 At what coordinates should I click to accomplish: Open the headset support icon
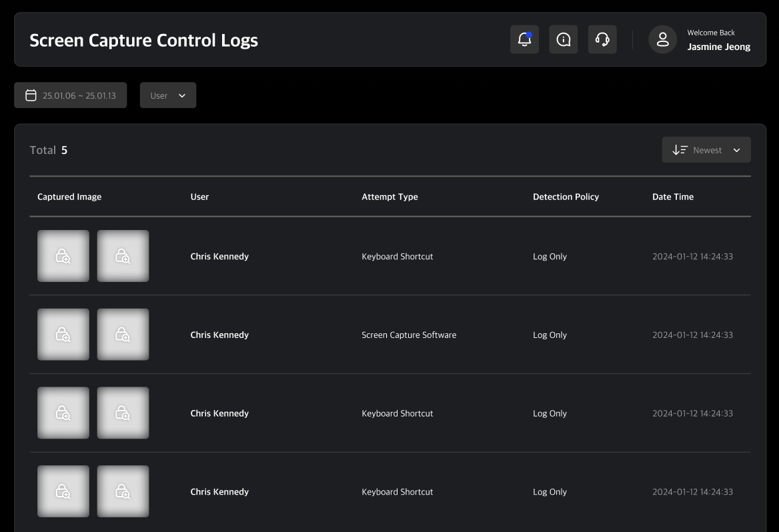(x=602, y=39)
